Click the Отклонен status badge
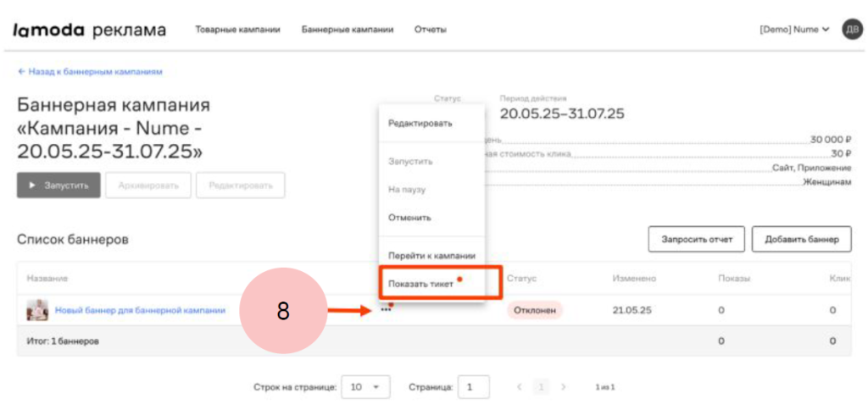This screenshot has width=868, height=410. pyautogui.click(x=534, y=310)
